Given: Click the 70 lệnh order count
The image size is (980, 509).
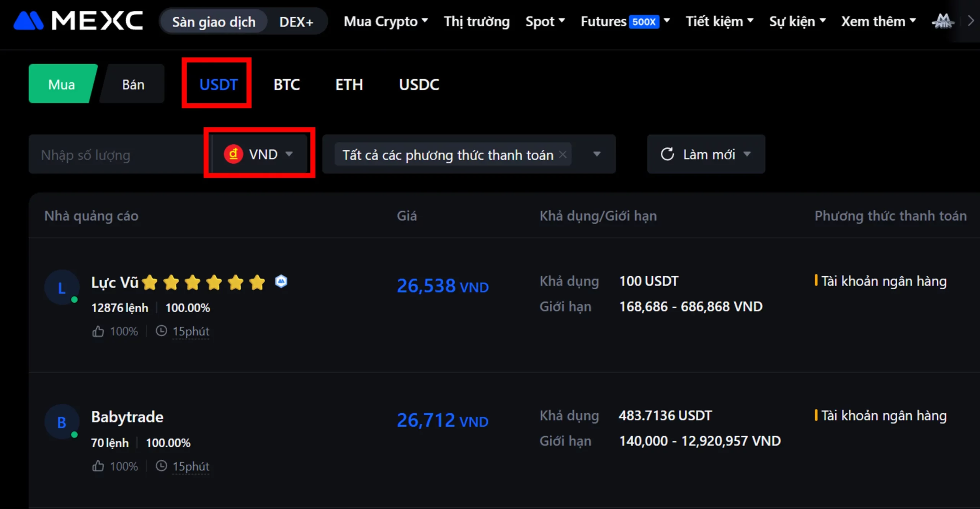Looking at the screenshot, I should pos(109,443).
